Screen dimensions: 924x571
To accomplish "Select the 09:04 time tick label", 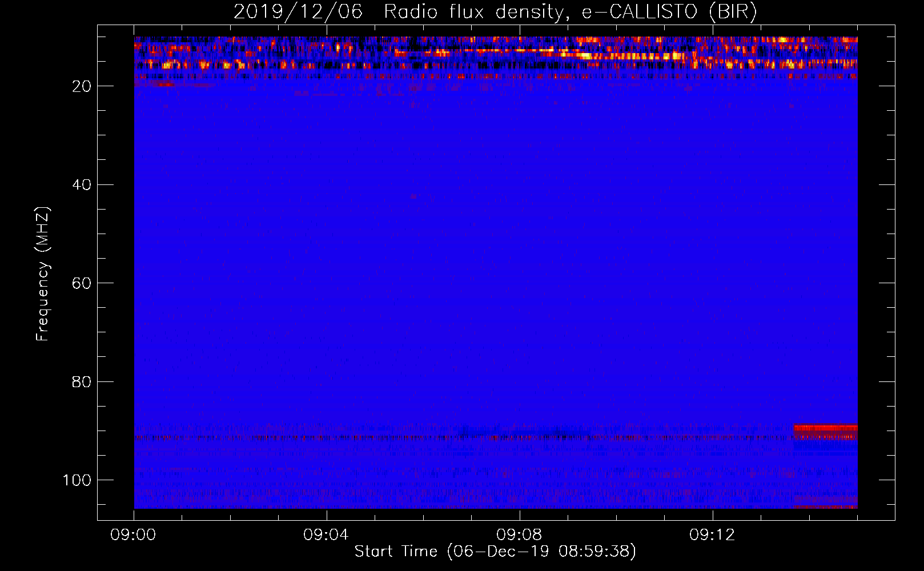I will 326,535.
